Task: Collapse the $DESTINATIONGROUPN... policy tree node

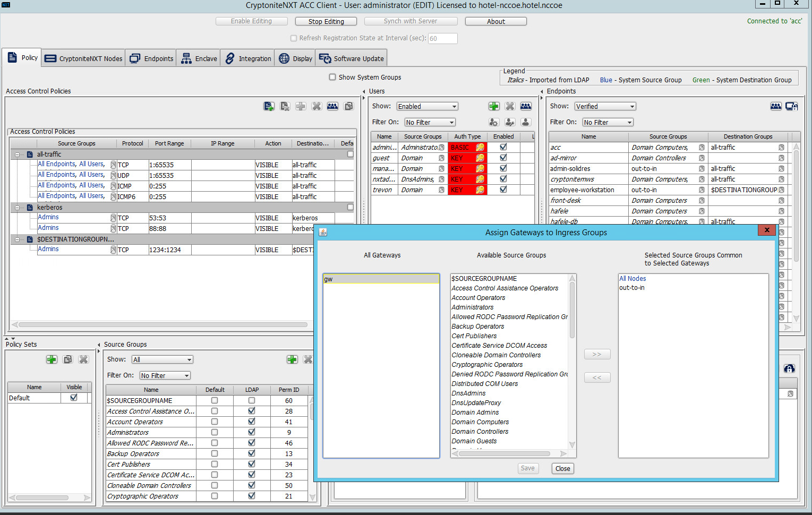Action: click(x=18, y=239)
